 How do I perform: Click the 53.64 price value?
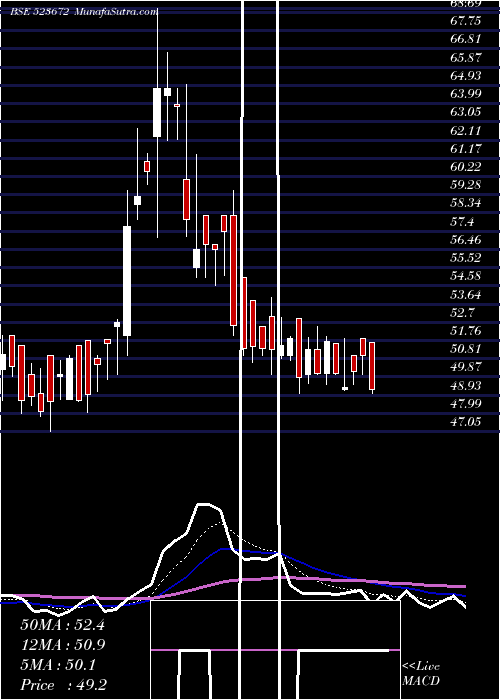(x=466, y=296)
